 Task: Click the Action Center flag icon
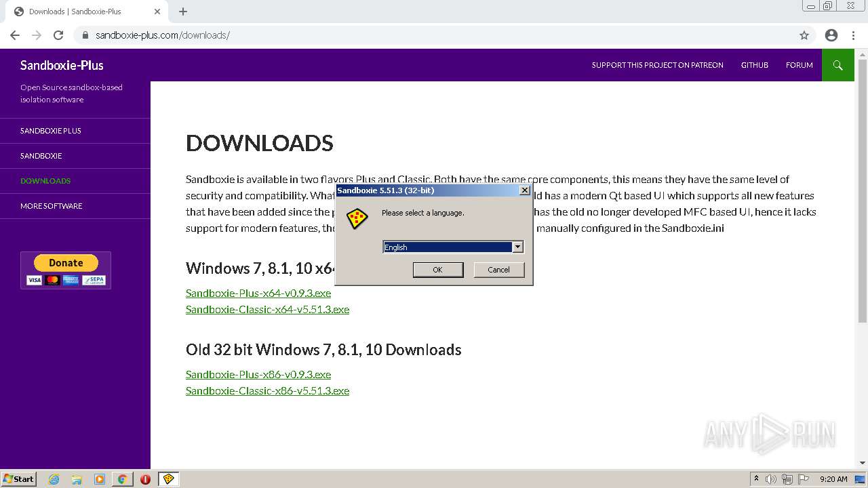[x=804, y=479]
